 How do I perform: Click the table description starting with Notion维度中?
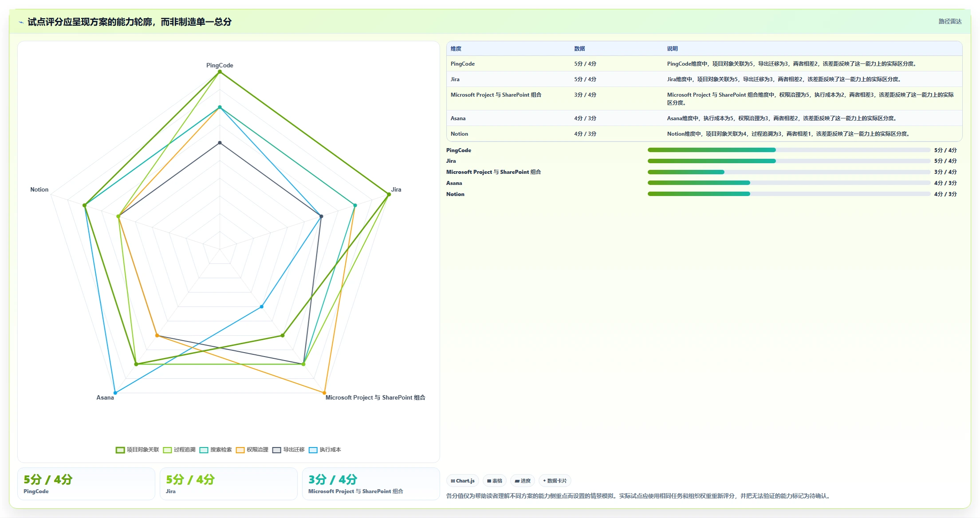pos(788,134)
